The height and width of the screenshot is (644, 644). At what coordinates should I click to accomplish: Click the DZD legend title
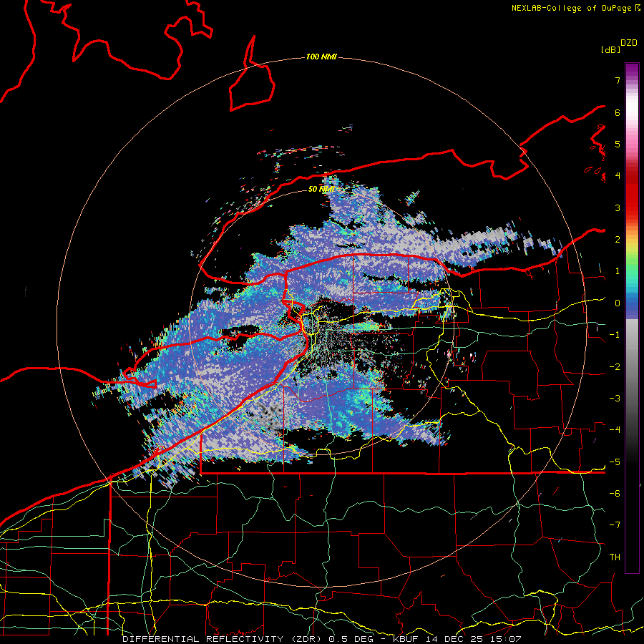629,43
